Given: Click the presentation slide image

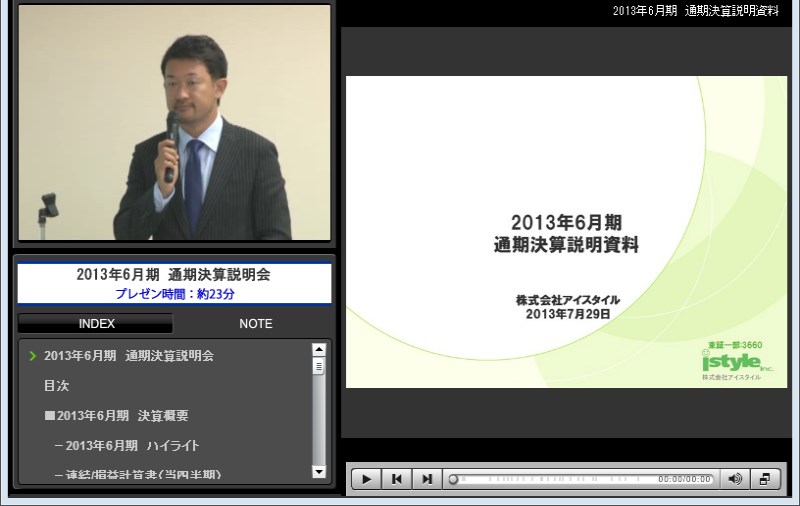Looking at the screenshot, I should (566, 232).
